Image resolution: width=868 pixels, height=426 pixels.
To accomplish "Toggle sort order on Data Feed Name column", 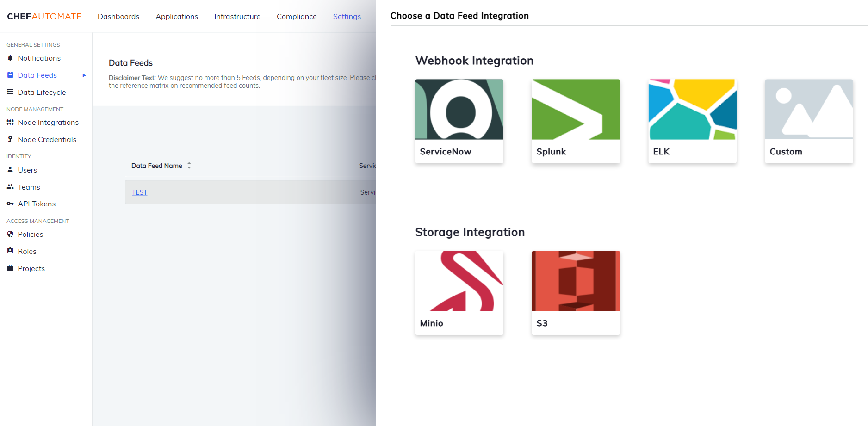I will point(189,165).
